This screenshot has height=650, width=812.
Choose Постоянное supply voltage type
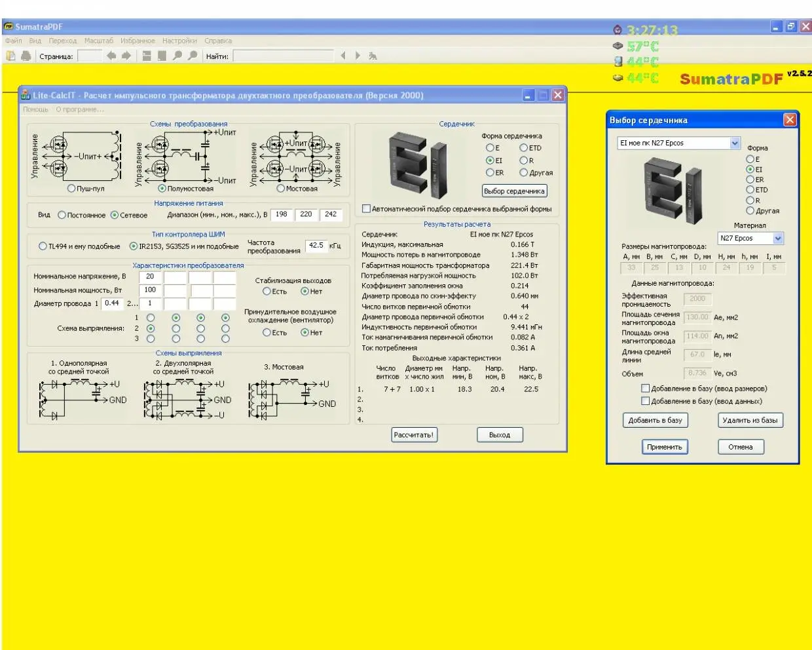[62, 215]
